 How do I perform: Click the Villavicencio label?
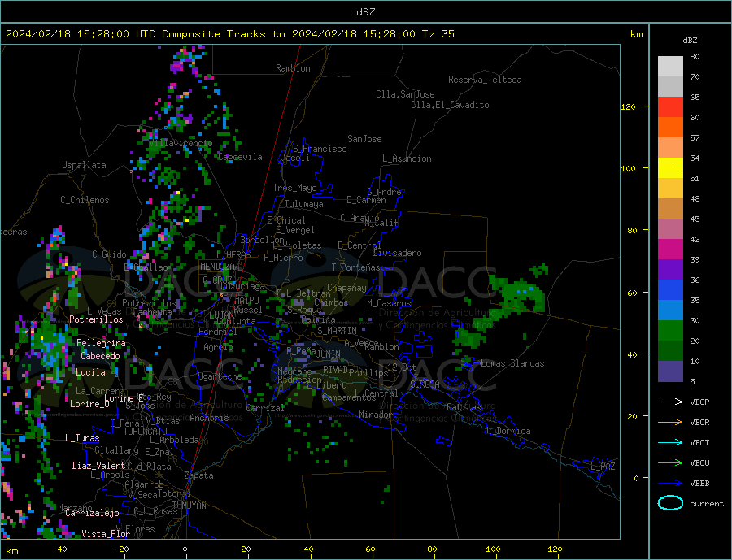[x=181, y=143]
